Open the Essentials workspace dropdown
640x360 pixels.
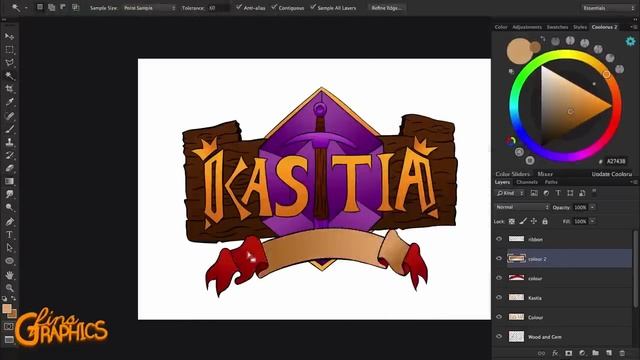[608, 8]
